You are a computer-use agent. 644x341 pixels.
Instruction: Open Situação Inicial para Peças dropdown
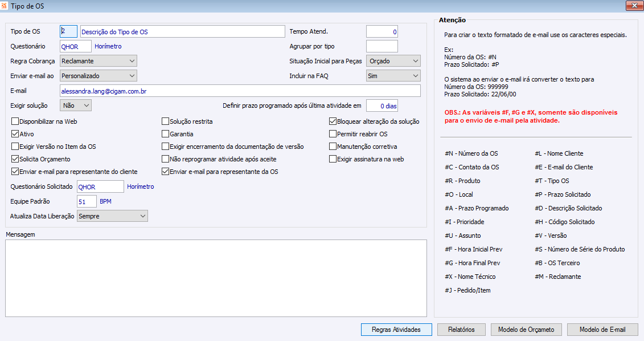pos(393,61)
